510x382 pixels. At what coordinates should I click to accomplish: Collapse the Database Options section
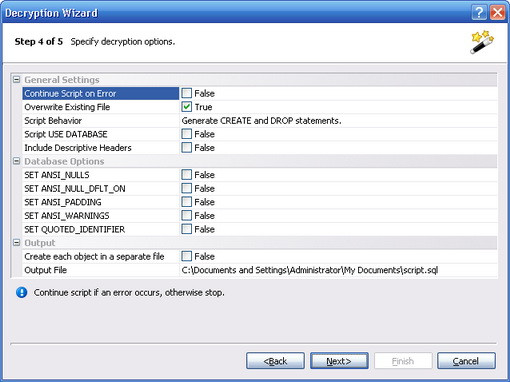(16, 161)
